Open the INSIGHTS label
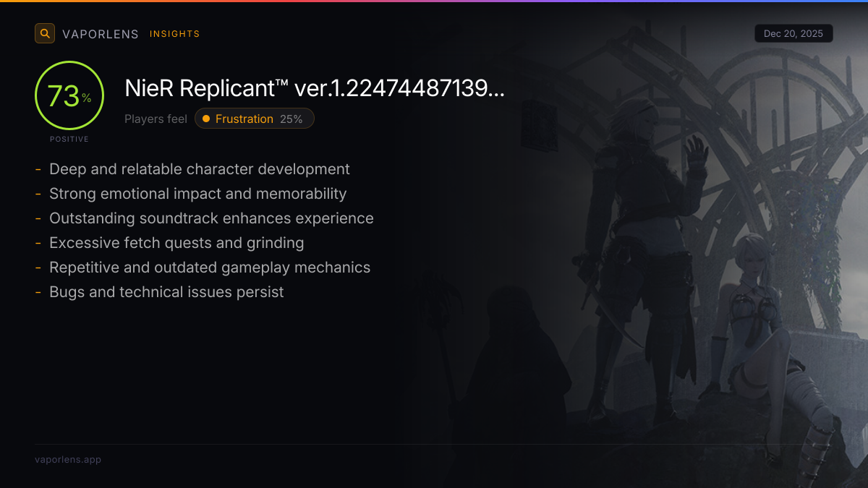 coord(174,34)
